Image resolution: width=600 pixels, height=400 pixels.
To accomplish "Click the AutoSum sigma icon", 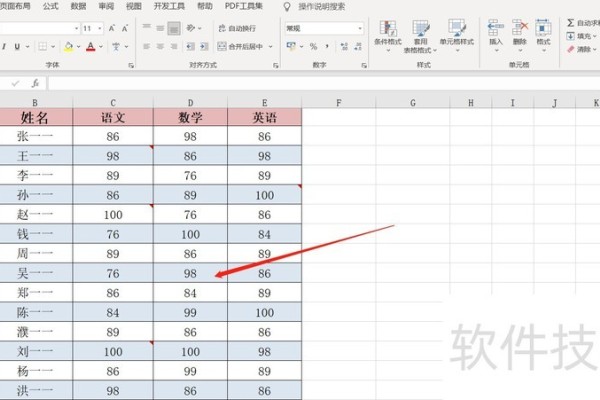I will coord(570,23).
